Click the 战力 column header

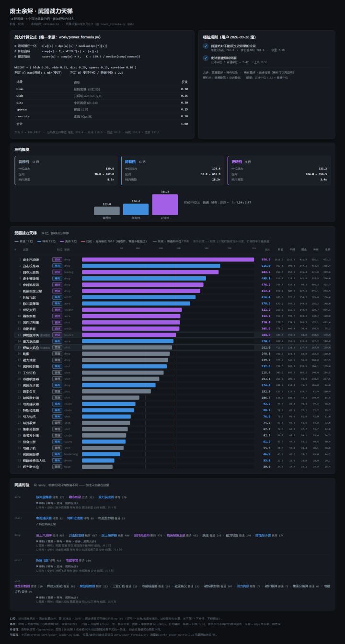(267, 249)
